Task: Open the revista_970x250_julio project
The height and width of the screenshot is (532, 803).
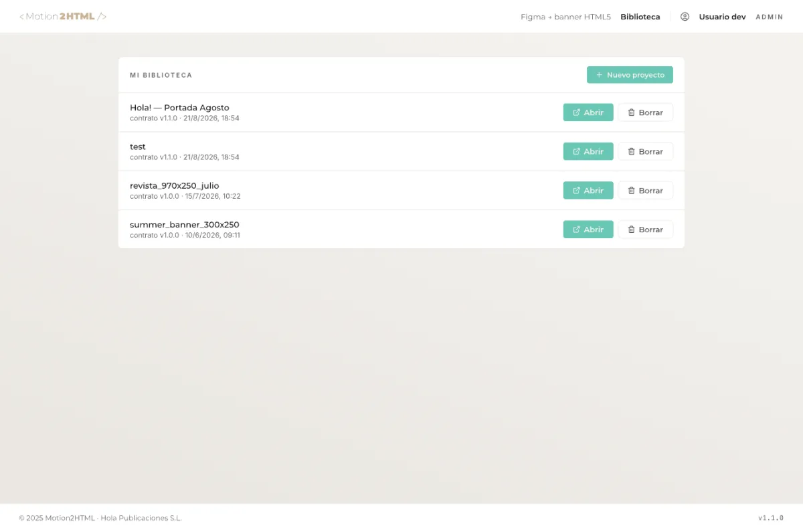Action: tap(588, 190)
